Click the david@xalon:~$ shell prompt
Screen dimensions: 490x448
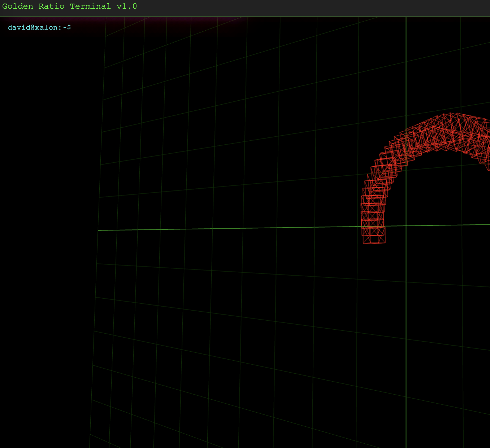pos(39,27)
